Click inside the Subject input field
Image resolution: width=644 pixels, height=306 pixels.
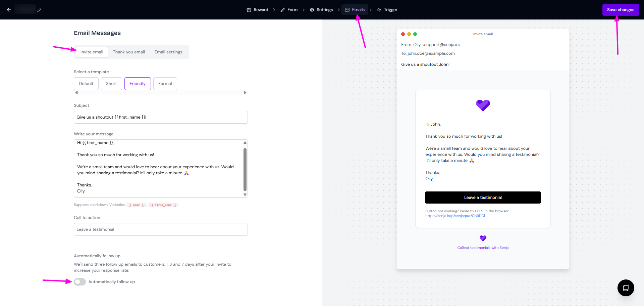click(x=161, y=117)
